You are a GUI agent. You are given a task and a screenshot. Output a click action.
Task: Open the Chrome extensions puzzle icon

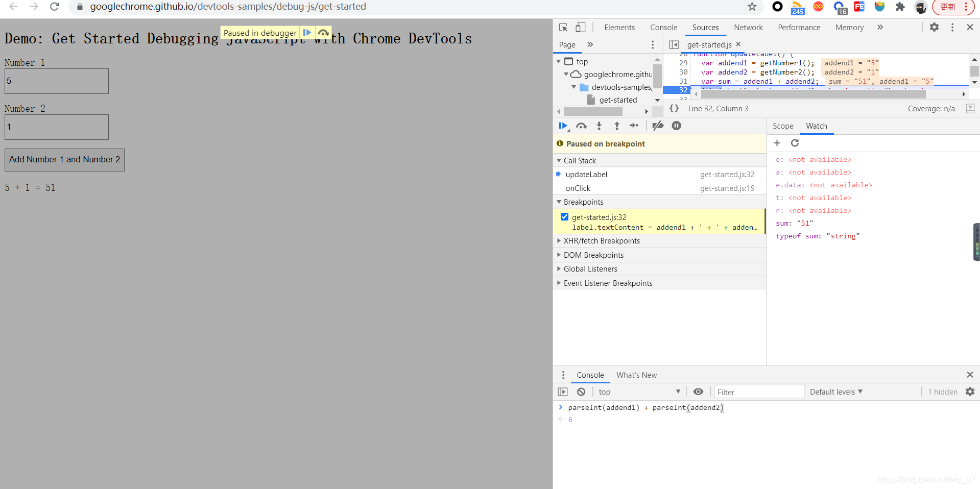tap(900, 7)
